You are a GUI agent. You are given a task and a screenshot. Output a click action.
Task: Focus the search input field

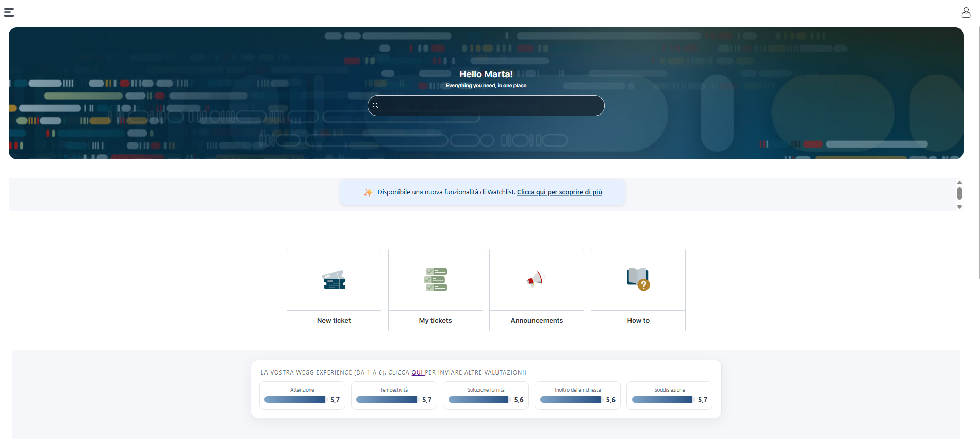[x=490, y=106]
